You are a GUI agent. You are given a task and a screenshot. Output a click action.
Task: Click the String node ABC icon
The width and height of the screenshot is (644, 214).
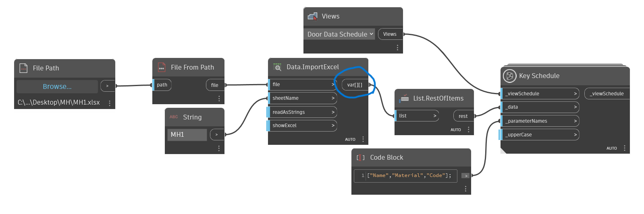174,117
